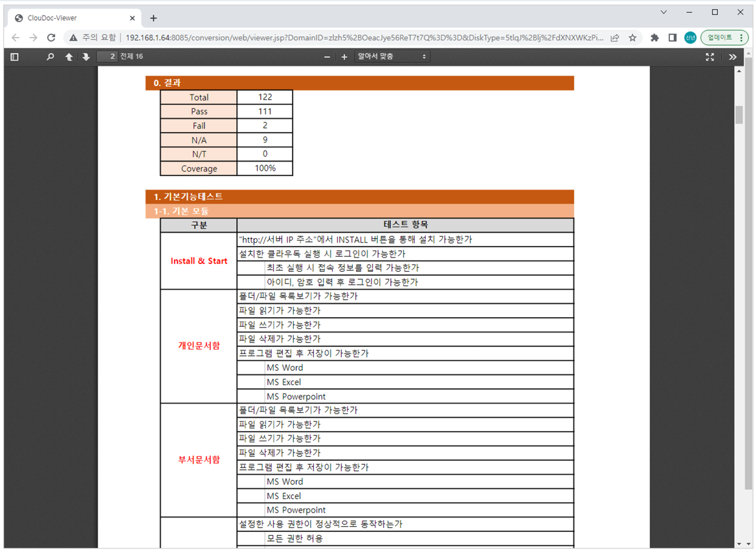756x552 pixels.
Task: Click the N/T row label
Action: 199,154
